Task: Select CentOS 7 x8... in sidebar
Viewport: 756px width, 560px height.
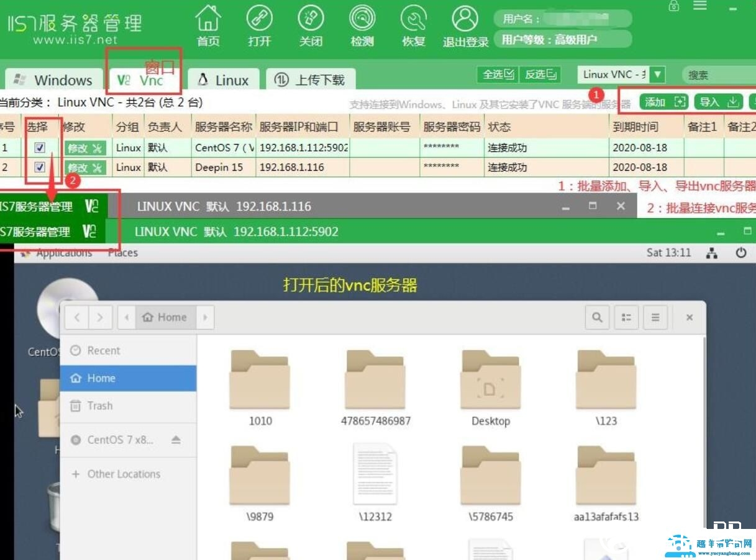Action: (121, 440)
